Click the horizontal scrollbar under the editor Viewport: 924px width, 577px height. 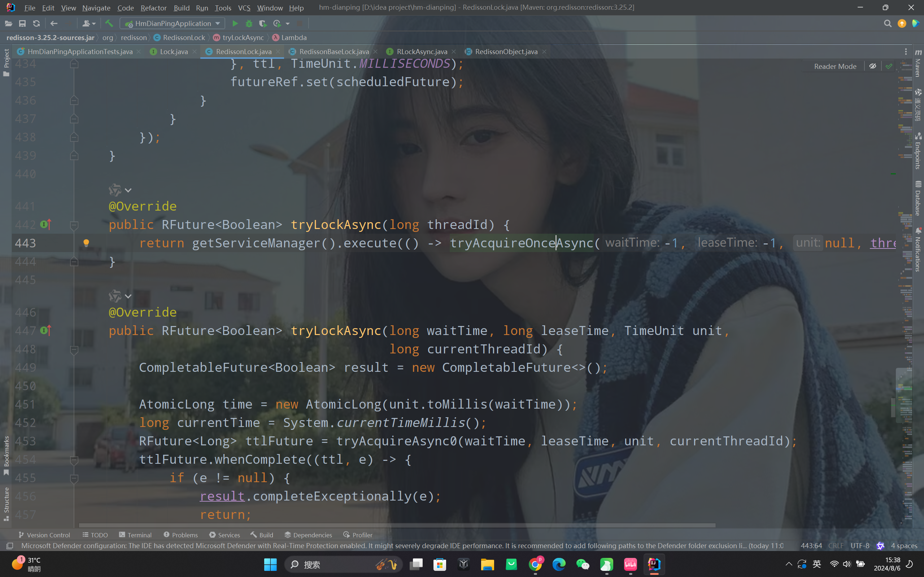pos(397,525)
